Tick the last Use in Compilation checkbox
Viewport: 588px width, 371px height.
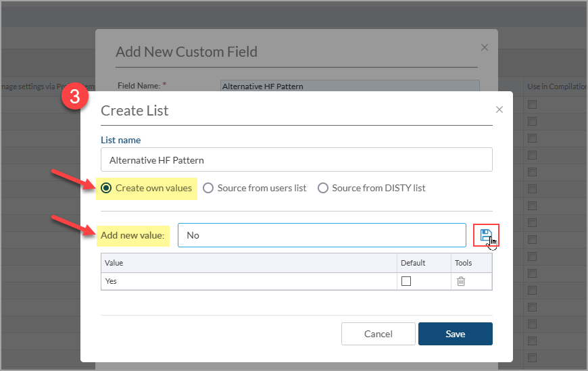[x=532, y=357]
